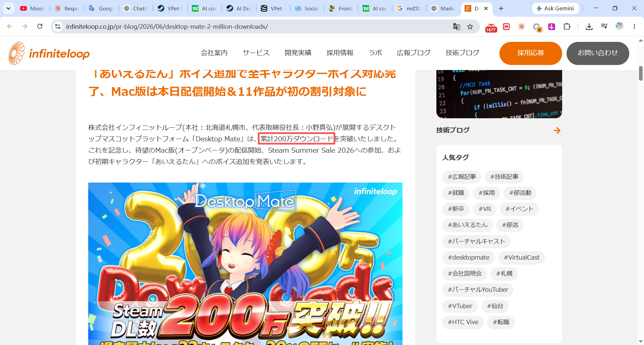Open the media control toolbar icon
This screenshot has width=644, height=345.
(x=604, y=26)
